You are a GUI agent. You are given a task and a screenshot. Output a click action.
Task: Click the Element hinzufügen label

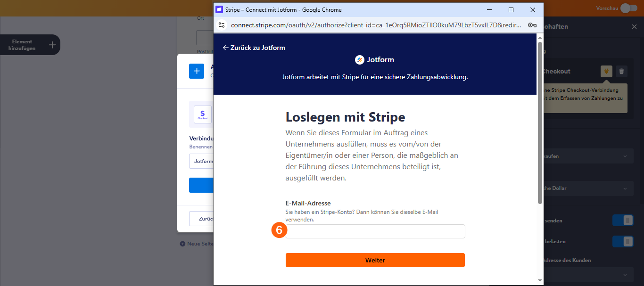[22, 45]
